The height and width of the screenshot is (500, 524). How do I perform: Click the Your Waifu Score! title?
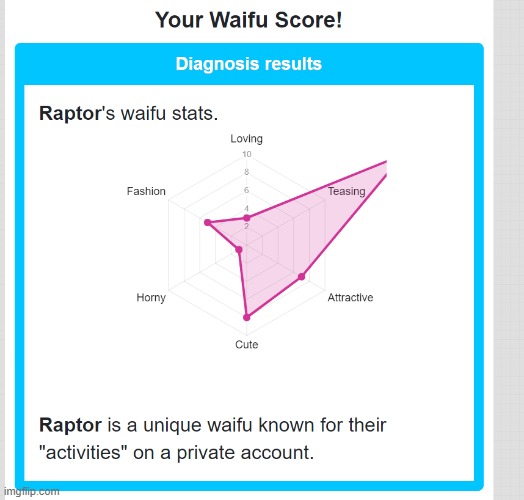249,20
